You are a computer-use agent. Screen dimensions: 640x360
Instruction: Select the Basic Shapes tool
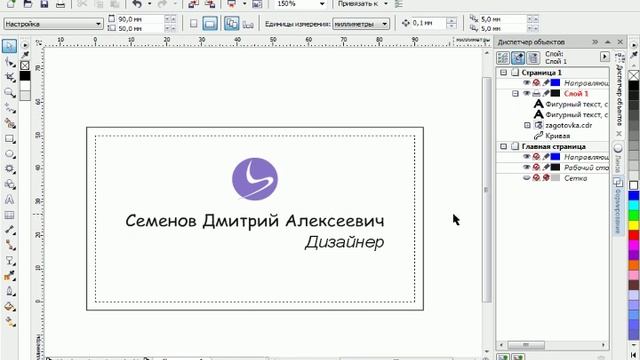10,184
